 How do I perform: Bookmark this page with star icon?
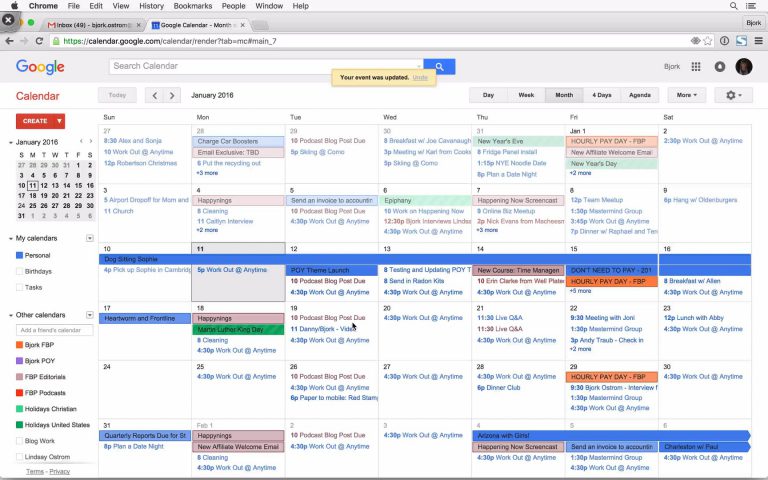pyautogui.click(x=709, y=41)
